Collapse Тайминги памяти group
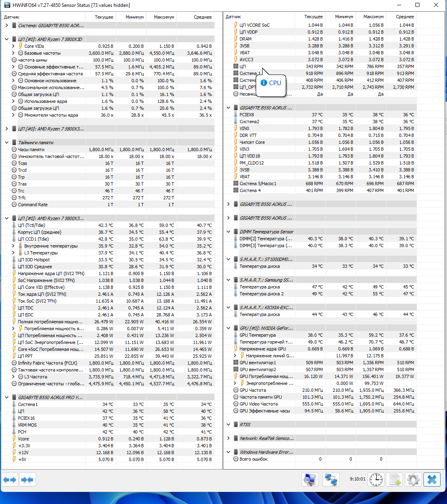Image resolution: width=447 pixels, height=504 pixels. [6, 143]
